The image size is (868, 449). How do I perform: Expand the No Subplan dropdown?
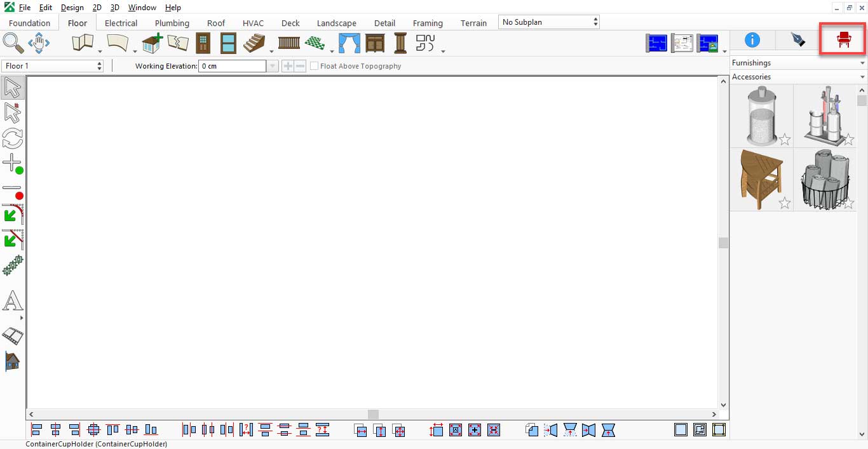[x=549, y=22]
